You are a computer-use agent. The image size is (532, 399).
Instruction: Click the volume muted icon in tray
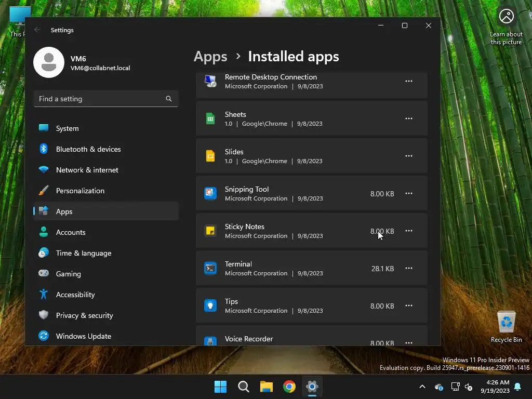tap(469, 387)
